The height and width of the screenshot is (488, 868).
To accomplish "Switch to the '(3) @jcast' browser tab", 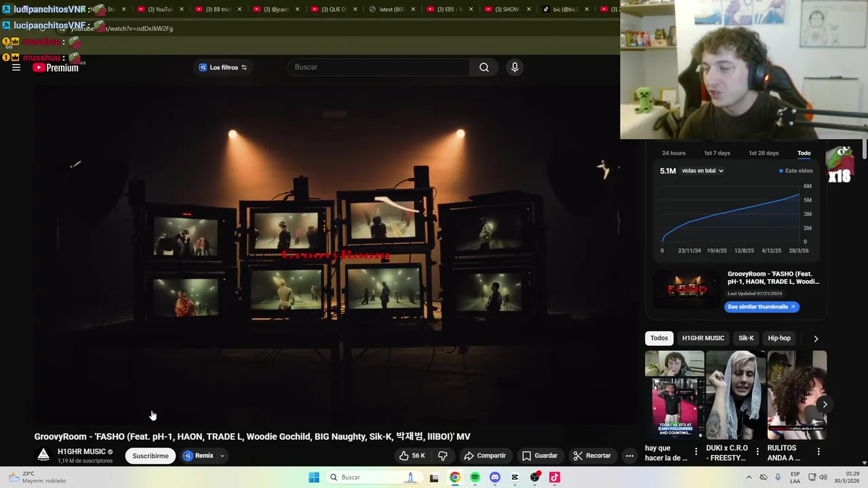I will point(275,9).
